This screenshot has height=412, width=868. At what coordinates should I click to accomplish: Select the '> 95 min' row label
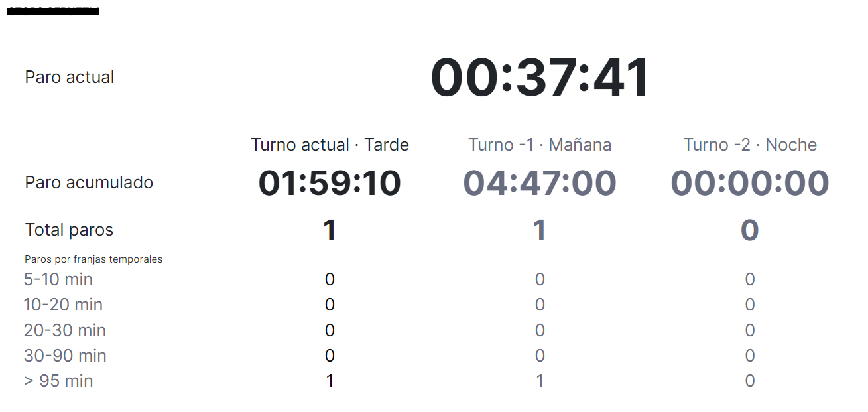click(58, 381)
